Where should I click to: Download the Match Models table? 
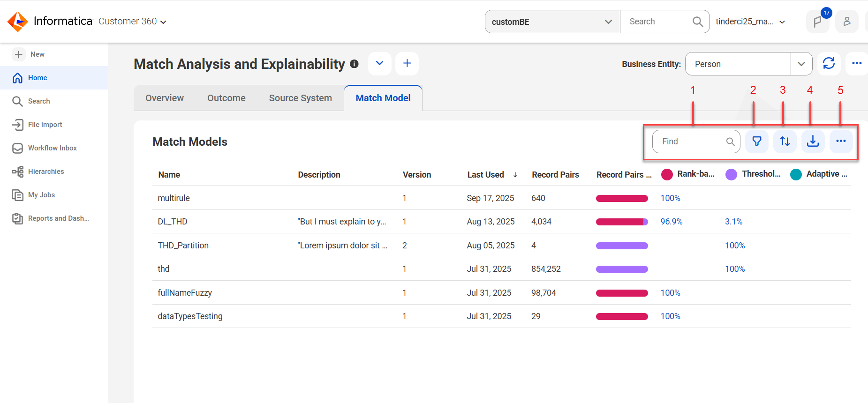click(x=813, y=141)
